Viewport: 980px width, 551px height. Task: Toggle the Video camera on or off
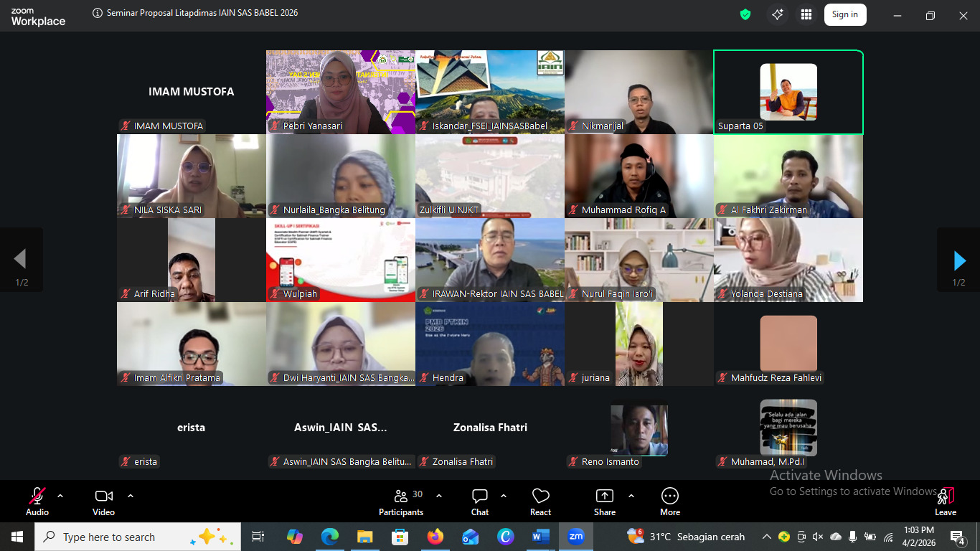[103, 501]
